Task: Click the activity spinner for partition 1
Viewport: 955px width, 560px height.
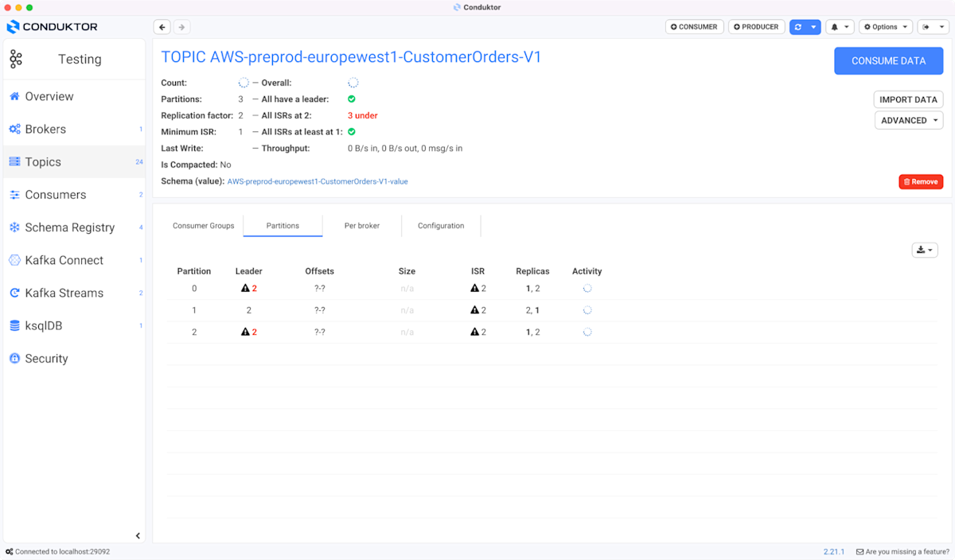Action: (x=587, y=310)
